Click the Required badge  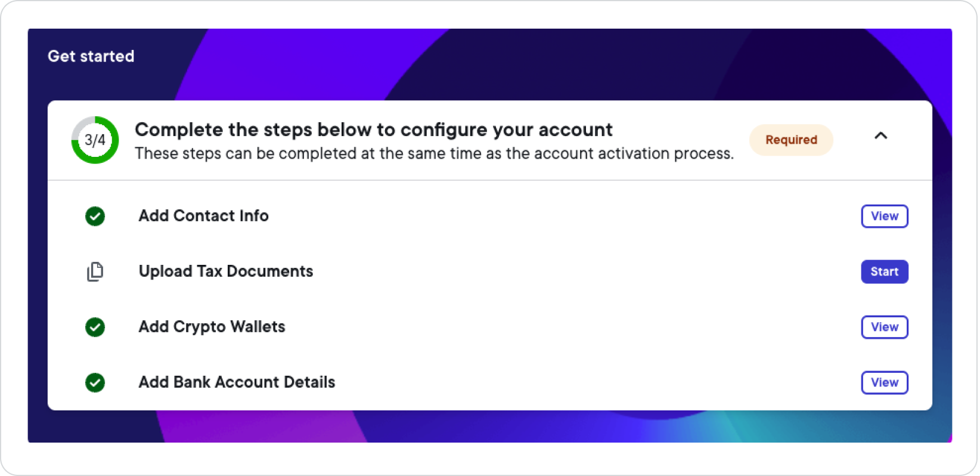[x=791, y=140]
